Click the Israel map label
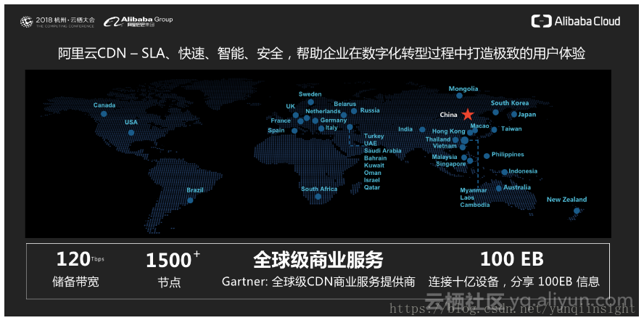The image size is (644, 323). 372,180
